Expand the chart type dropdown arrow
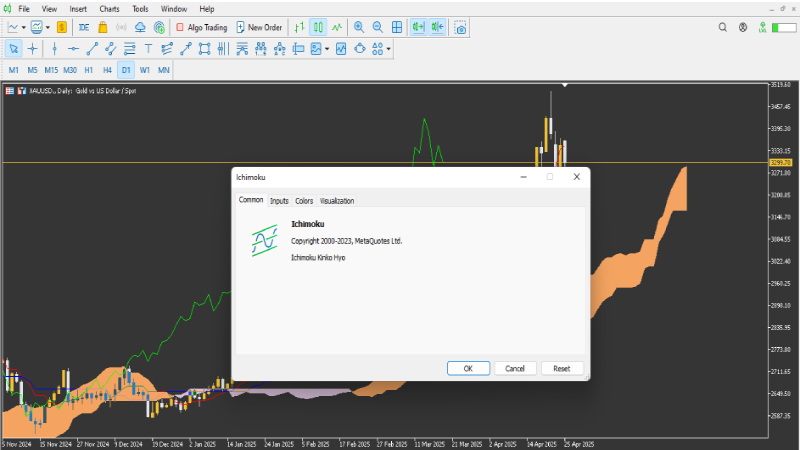 23,28
